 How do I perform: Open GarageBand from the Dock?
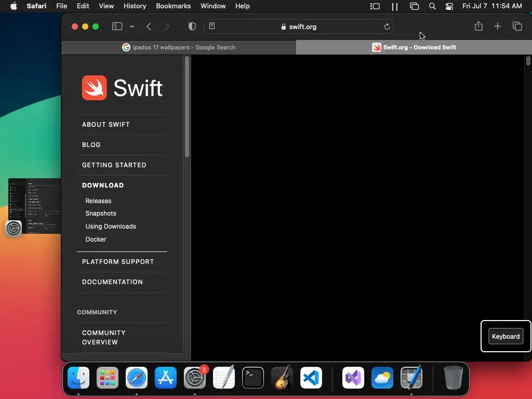pos(282,377)
